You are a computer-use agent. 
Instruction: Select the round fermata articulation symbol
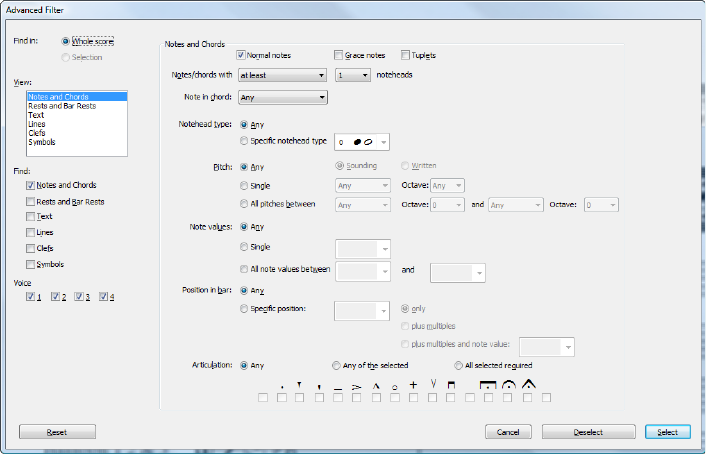(x=509, y=384)
